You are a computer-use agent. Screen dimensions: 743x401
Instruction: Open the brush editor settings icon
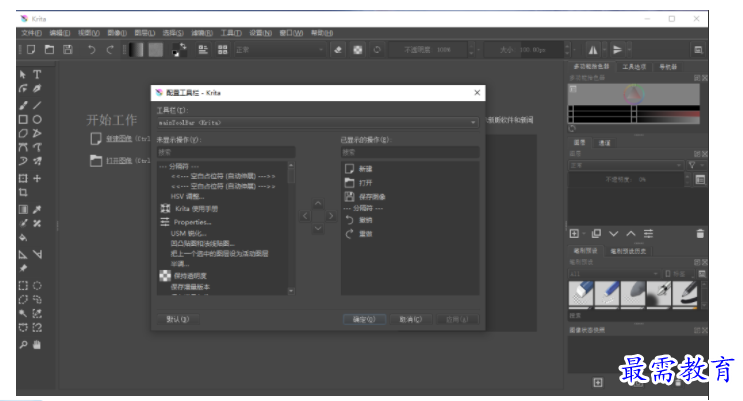[x=203, y=50]
